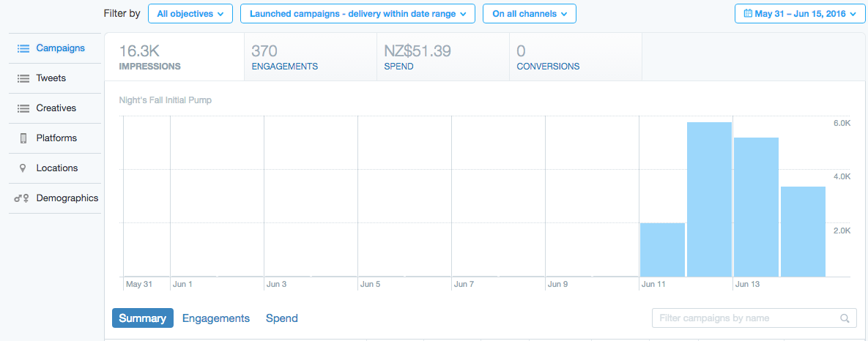Click the Jun 14 impressions bar
The width and height of the screenshot is (868, 341).
click(x=804, y=231)
